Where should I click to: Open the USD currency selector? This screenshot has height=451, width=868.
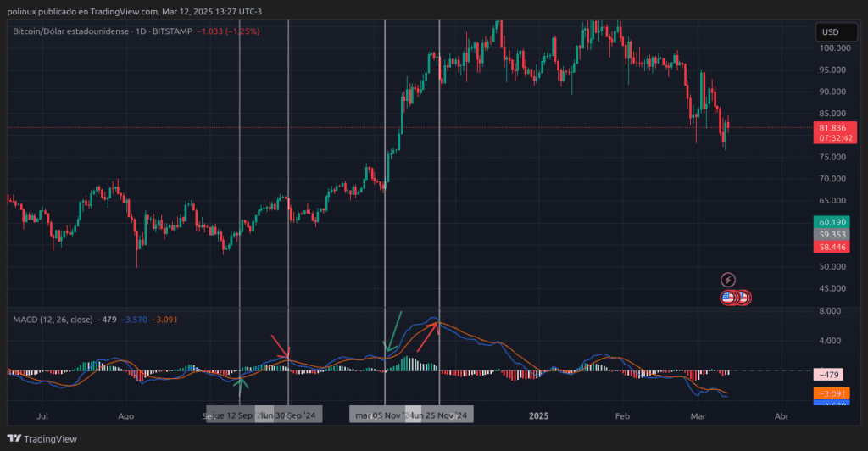[830, 32]
